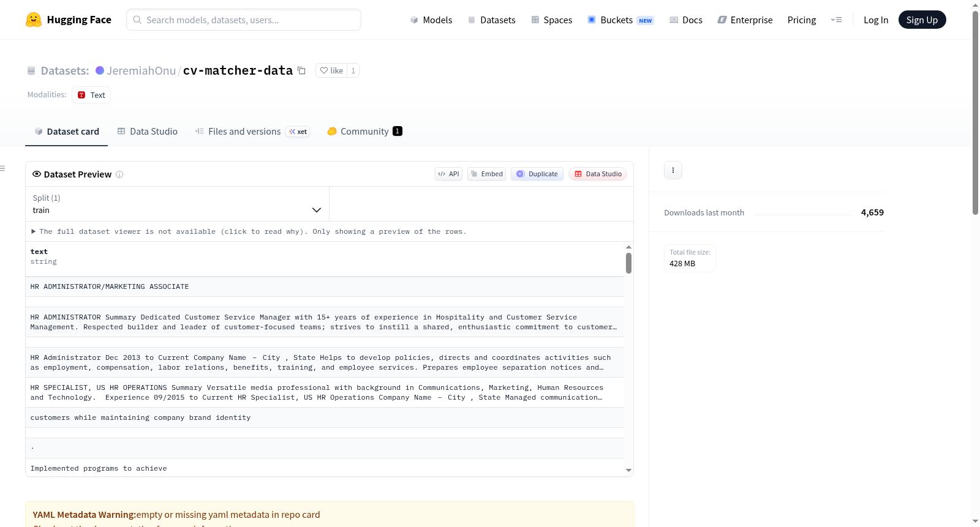Click the 'Downloads last month' label
Viewport: 980px width, 527px height.
coord(704,212)
